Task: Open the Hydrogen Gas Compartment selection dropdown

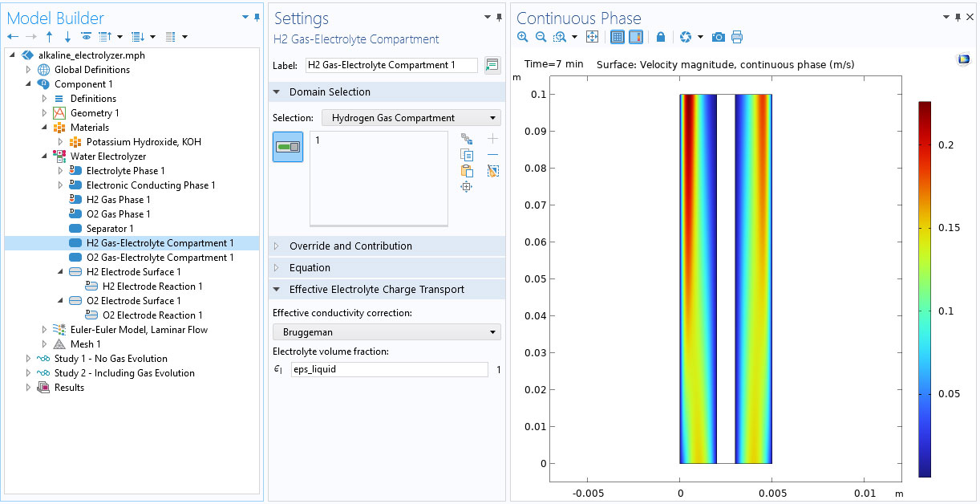Action: (411, 118)
